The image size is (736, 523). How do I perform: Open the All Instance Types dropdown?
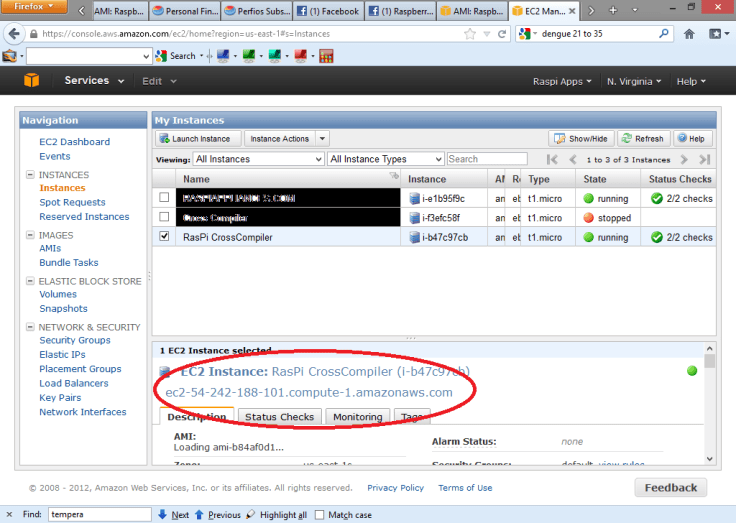coord(385,159)
